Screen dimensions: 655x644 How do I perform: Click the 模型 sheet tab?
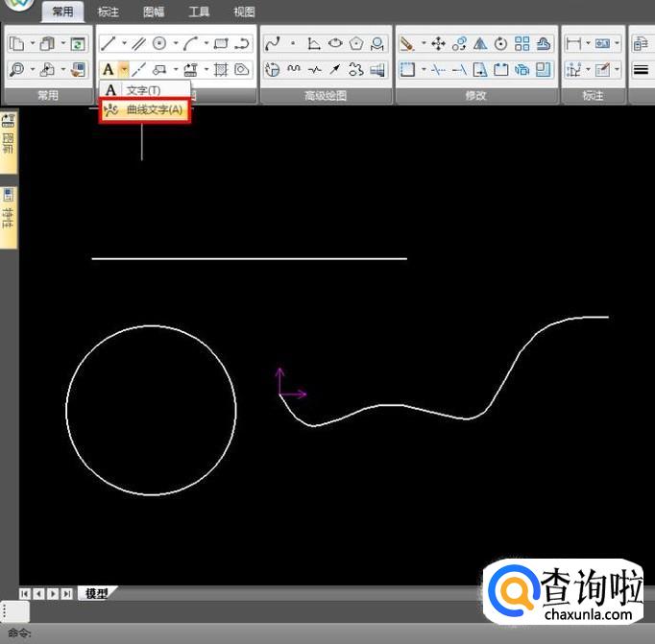click(96, 594)
